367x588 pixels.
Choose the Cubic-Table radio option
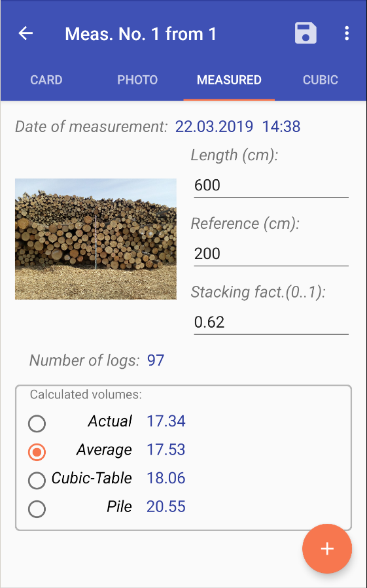click(x=37, y=481)
